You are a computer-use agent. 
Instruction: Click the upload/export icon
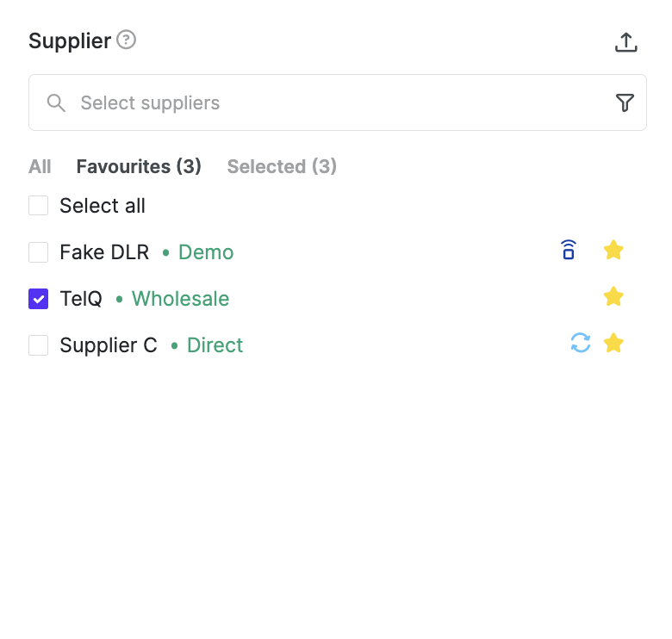tap(625, 42)
